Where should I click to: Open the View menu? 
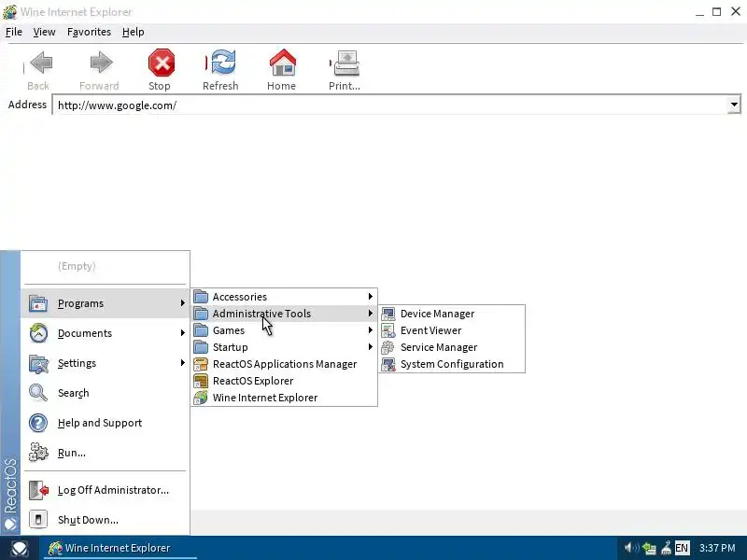tap(44, 32)
